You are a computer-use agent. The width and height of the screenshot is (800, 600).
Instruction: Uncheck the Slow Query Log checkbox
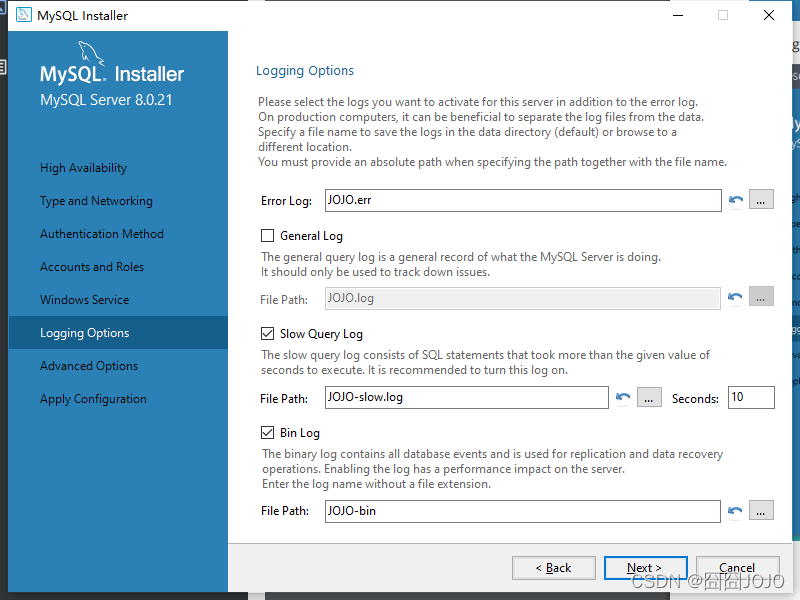pos(267,334)
